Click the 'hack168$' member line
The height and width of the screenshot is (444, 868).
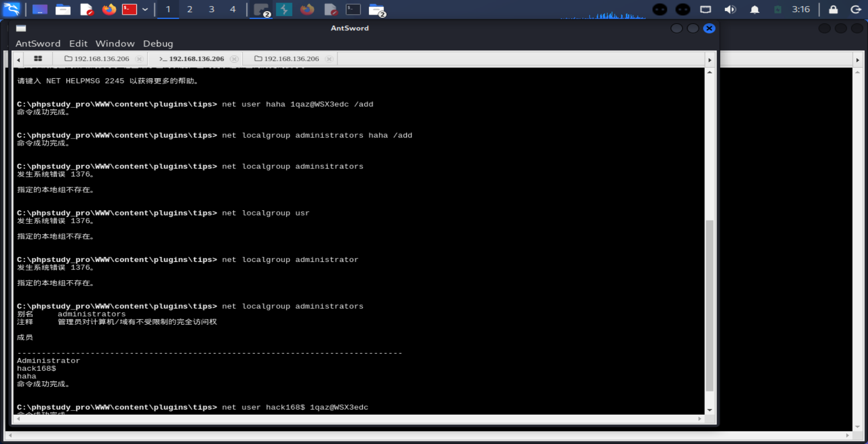pyautogui.click(x=36, y=369)
